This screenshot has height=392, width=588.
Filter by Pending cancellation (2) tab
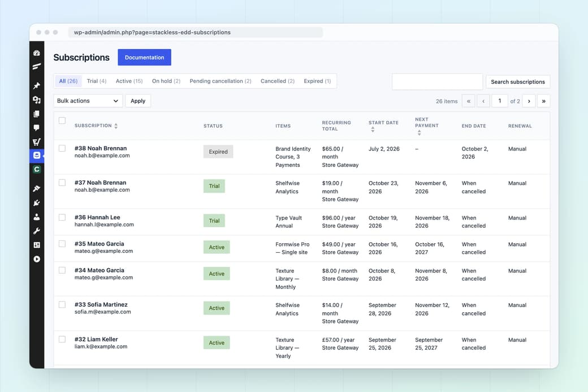point(220,81)
